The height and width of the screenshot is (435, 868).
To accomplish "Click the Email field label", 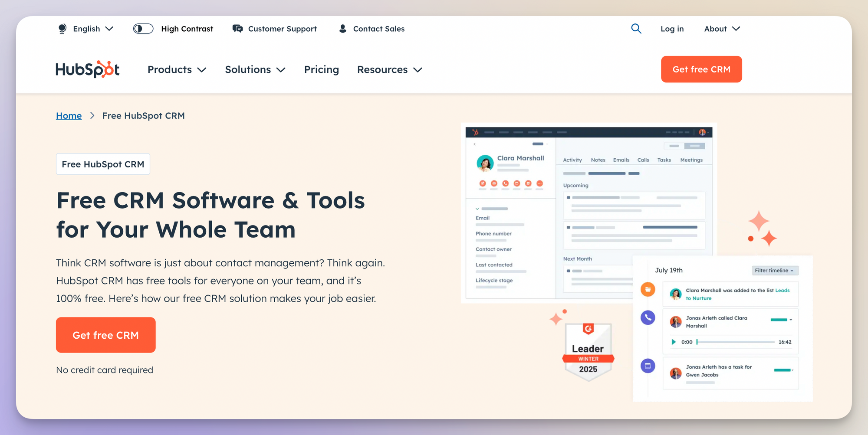I will pos(483,218).
